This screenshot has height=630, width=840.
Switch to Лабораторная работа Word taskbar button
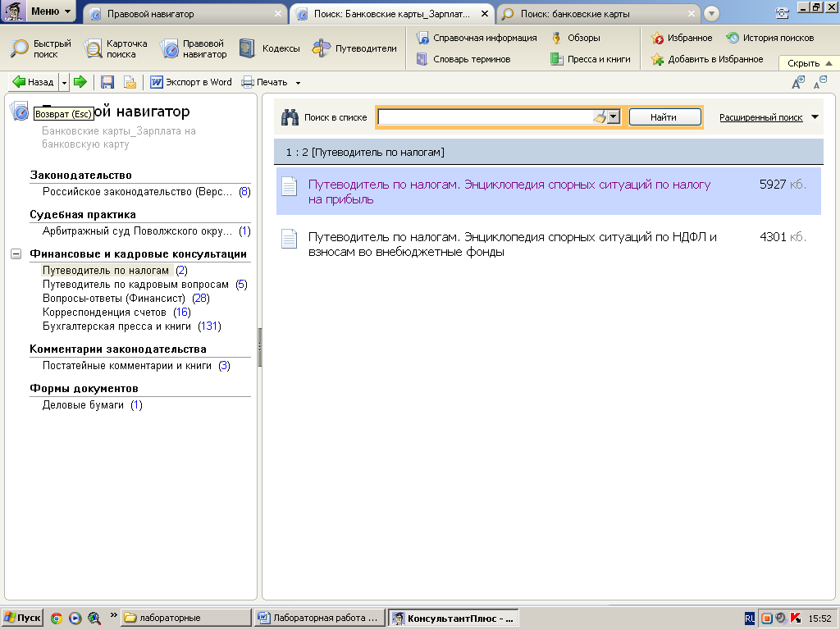click(x=320, y=618)
